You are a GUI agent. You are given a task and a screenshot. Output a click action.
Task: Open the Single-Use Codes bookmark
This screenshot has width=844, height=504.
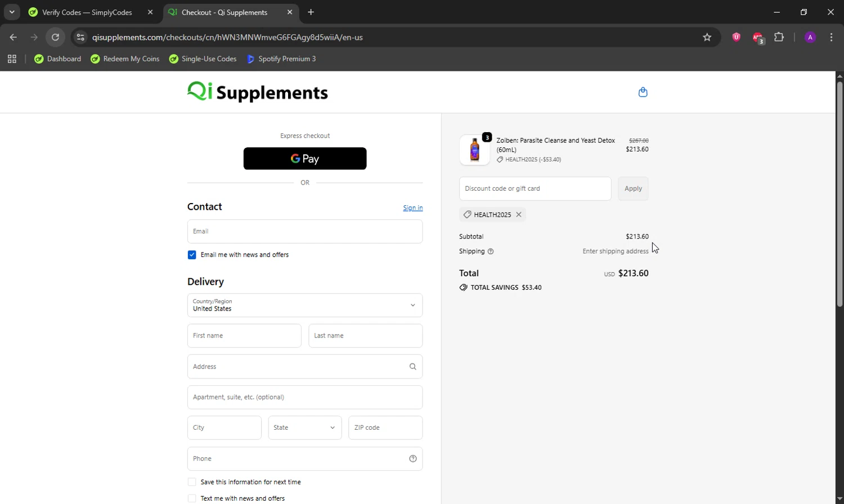(203, 58)
